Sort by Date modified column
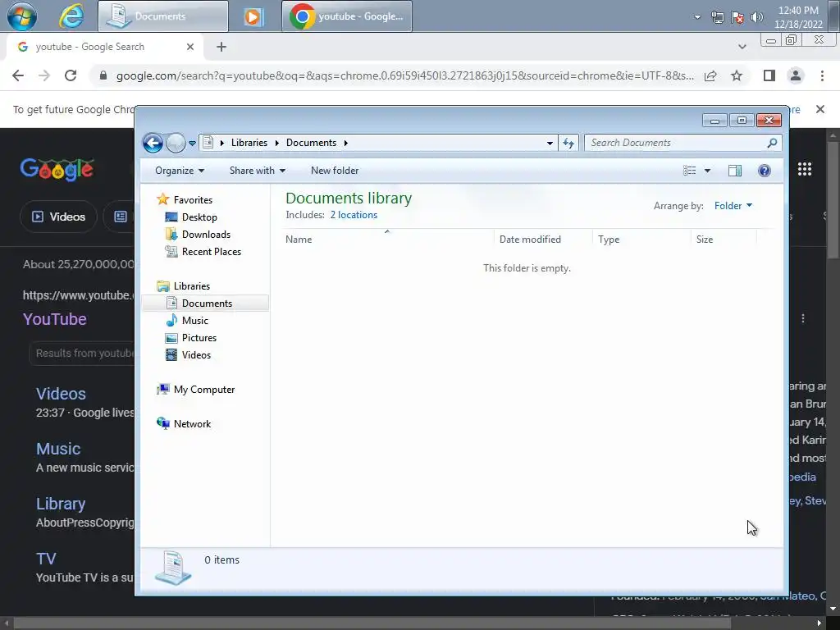The width and height of the screenshot is (840, 630). (x=543, y=240)
